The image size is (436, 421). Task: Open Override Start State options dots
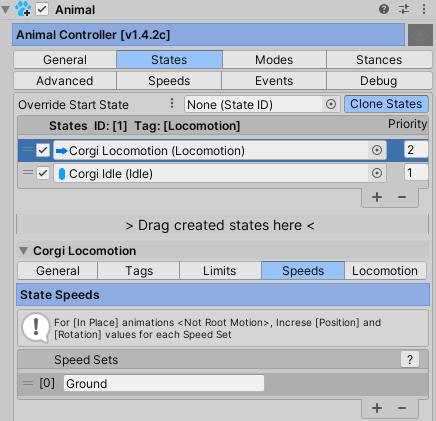[x=172, y=103]
